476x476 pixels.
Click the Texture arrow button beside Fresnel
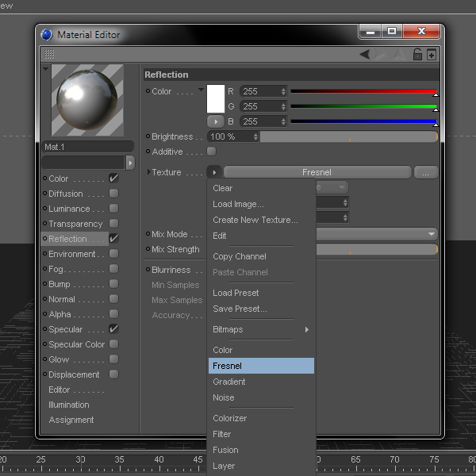click(x=214, y=172)
